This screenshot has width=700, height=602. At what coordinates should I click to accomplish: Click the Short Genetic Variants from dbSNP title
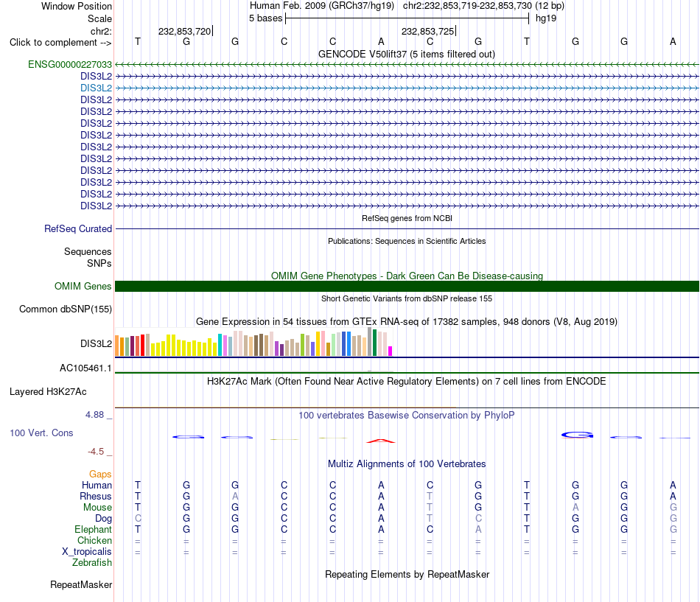[x=407, y=298]
